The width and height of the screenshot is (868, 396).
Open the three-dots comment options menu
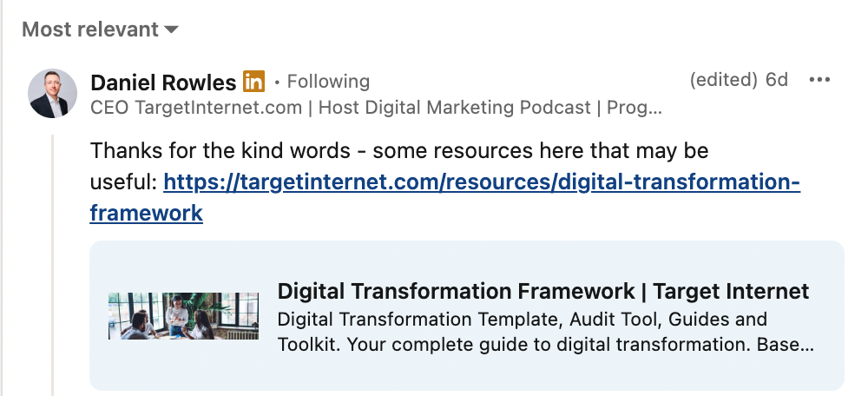click(819, 81)
